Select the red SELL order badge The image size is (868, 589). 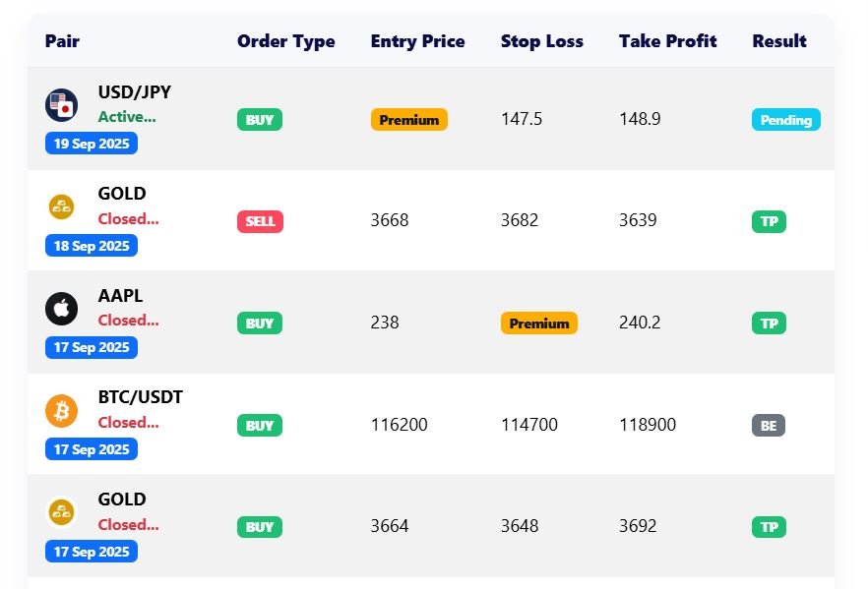tap(260, 221)
